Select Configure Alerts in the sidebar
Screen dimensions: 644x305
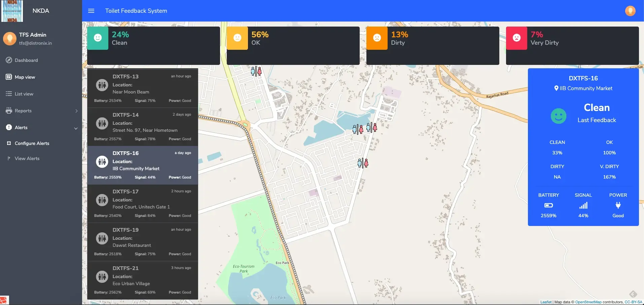pos(32,143)
